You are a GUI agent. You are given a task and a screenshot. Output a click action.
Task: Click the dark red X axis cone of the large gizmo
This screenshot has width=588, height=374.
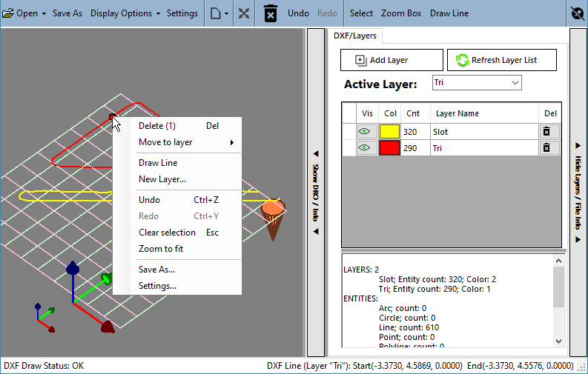click(x=108, y=327)
